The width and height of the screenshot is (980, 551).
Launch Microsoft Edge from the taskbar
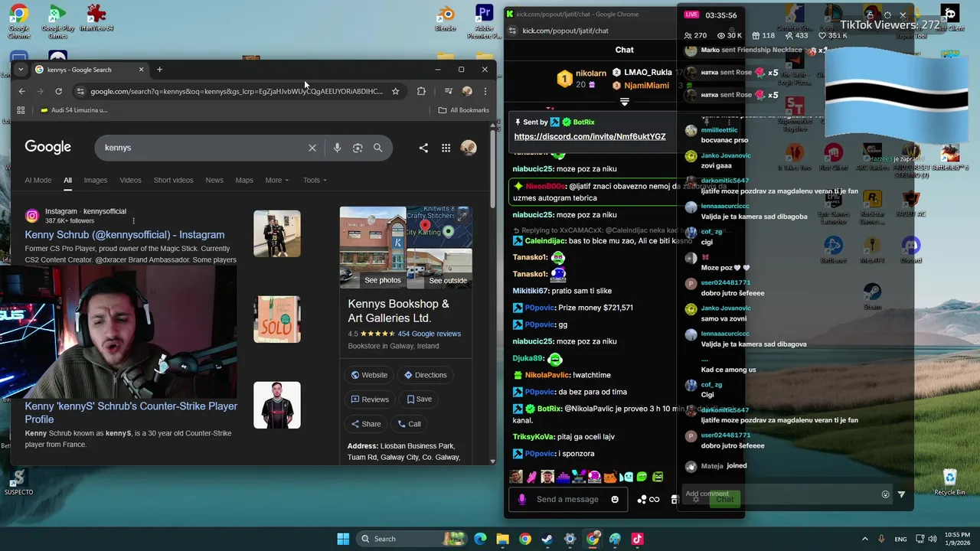480,539
